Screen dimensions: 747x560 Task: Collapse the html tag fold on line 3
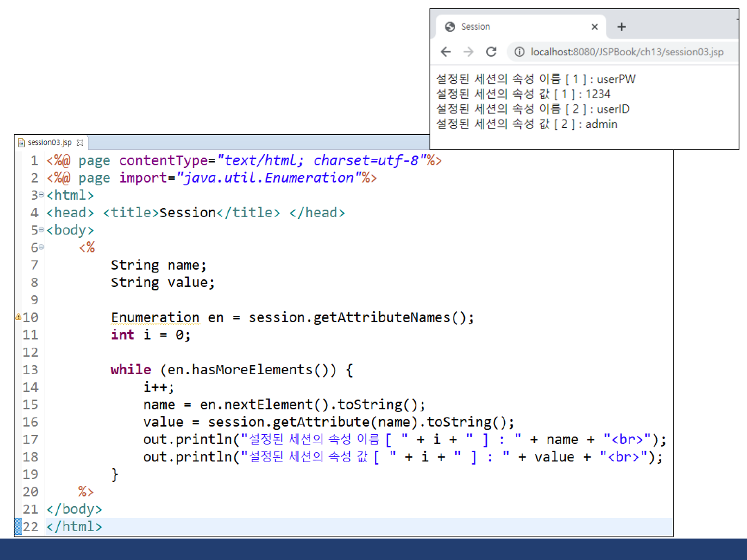[x=41, y=196]
